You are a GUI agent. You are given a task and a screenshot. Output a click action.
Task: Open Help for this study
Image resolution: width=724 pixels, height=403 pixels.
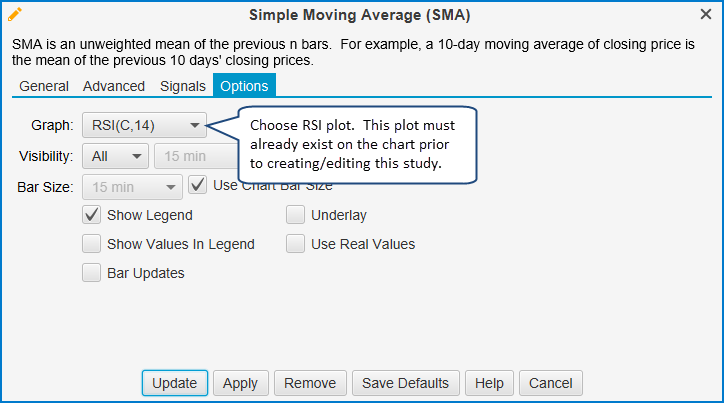point(489,383)
